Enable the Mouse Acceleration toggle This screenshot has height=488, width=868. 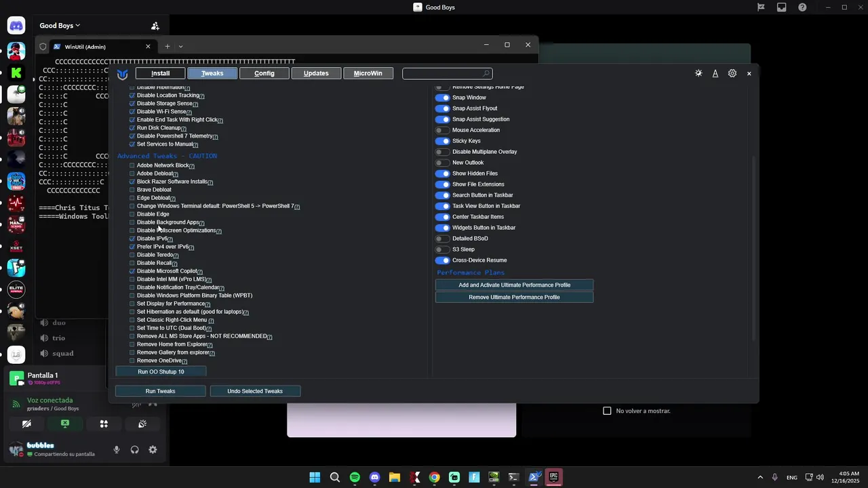[442, 130]
